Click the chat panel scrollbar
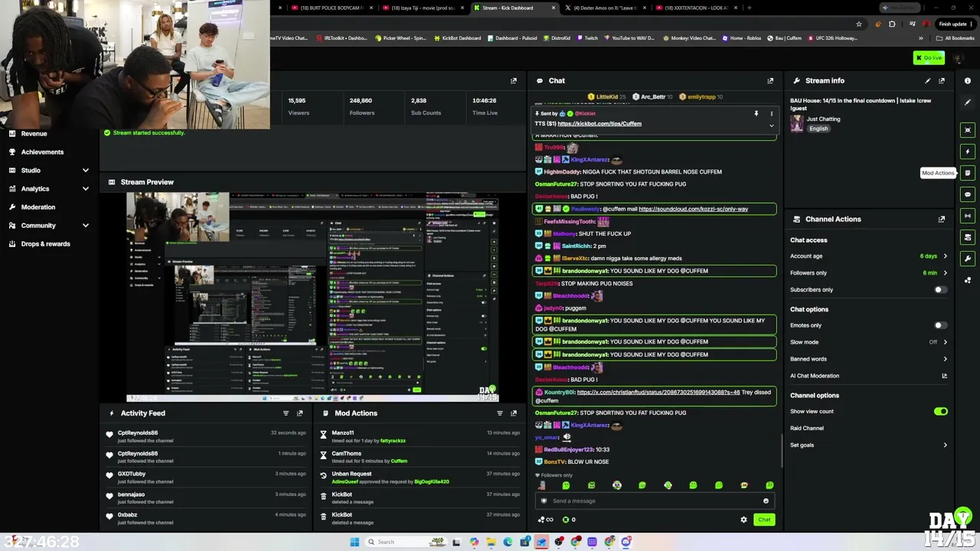980x551 pixels. 781,452
